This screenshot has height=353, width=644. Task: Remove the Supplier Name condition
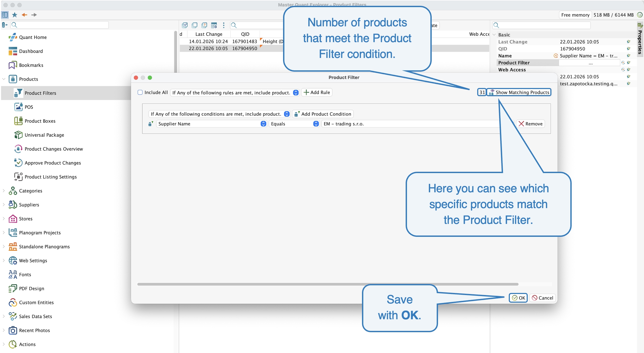[x=530, y=124]
